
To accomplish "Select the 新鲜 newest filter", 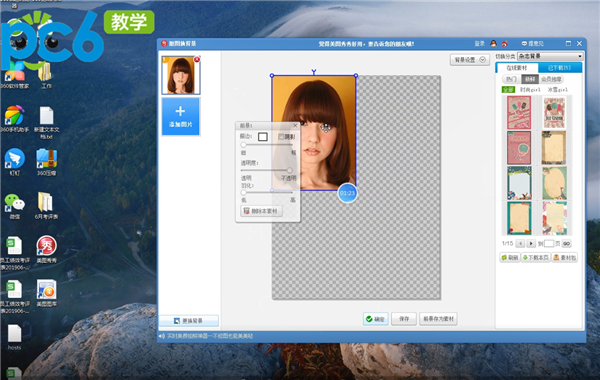I will click(530, 79).
